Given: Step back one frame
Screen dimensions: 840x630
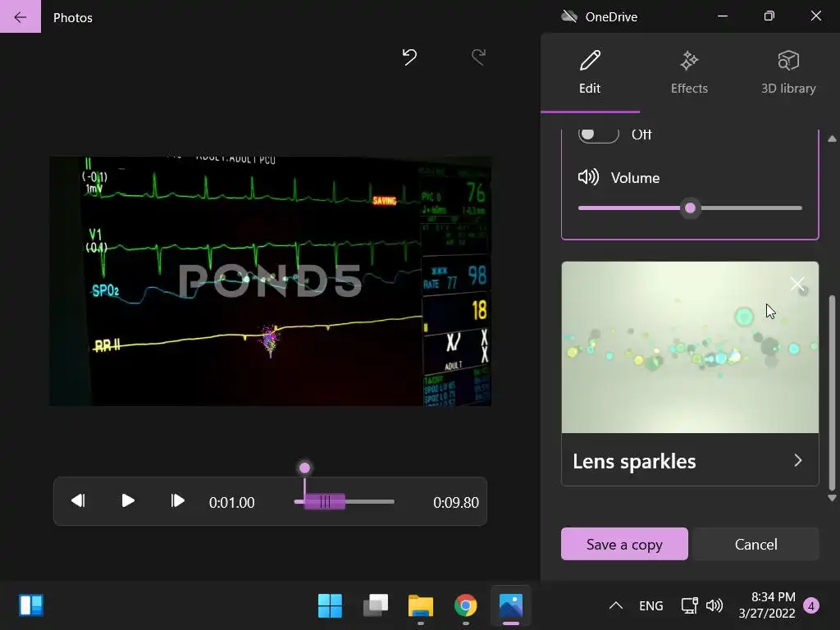Looking at the screenshot, I should tap(78, 501).
